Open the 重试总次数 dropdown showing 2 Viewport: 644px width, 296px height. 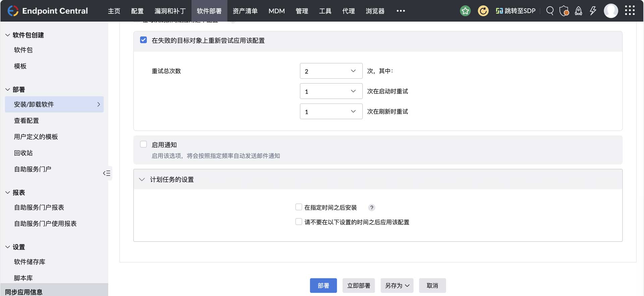pyautogui.click(x=331, y=71)
